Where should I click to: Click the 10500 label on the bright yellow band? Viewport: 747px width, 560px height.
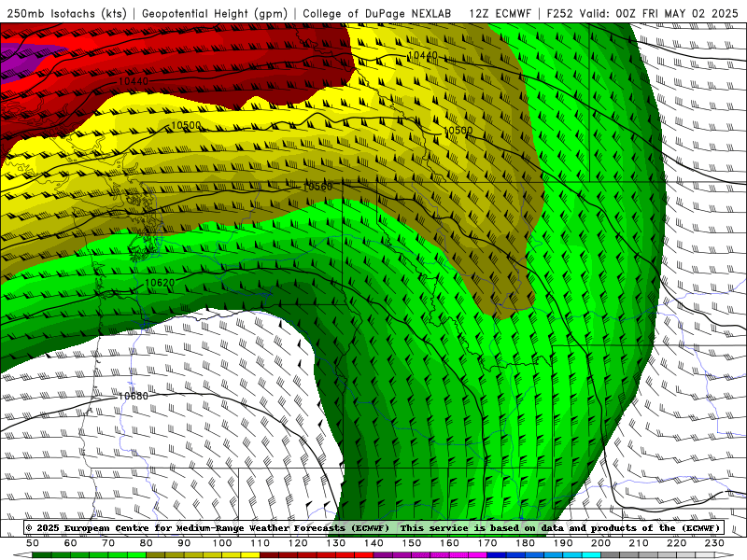click(186, 125)
